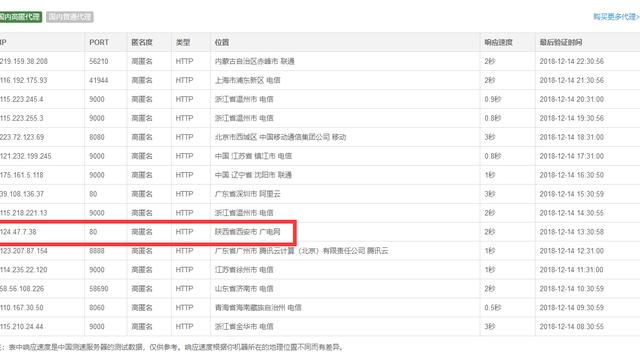Click timestamp 2018-12-14 15:30:59
Image resolution: width=640 pixels, height=360 pixels.
point(571,194)
